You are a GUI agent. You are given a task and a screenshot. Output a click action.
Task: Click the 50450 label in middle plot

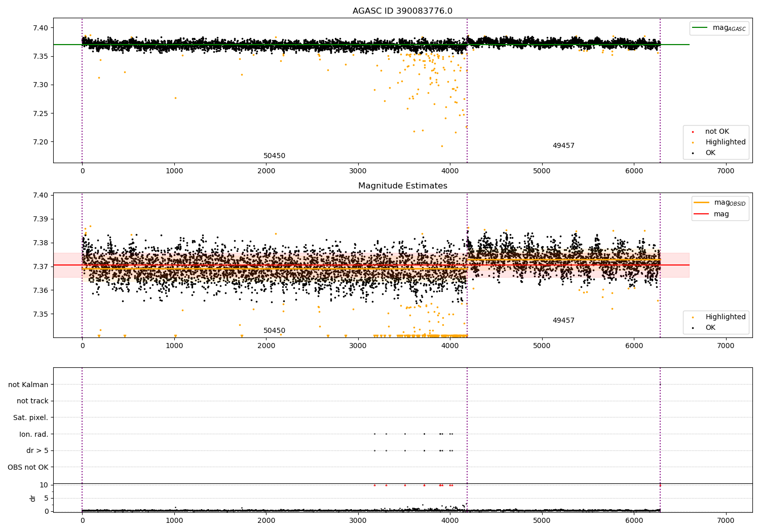point(274,330)
